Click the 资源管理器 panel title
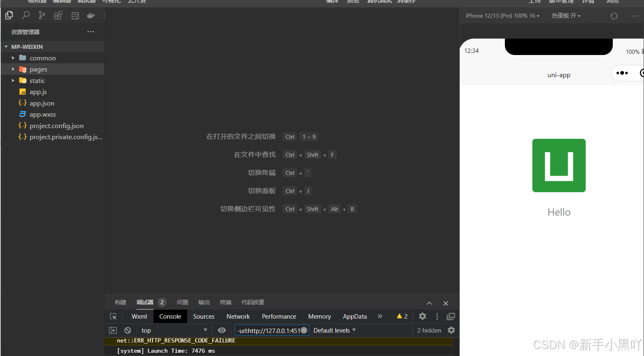The height and width of the screenshot is (356, 644). pyautogui.click(x=25, y=32)
